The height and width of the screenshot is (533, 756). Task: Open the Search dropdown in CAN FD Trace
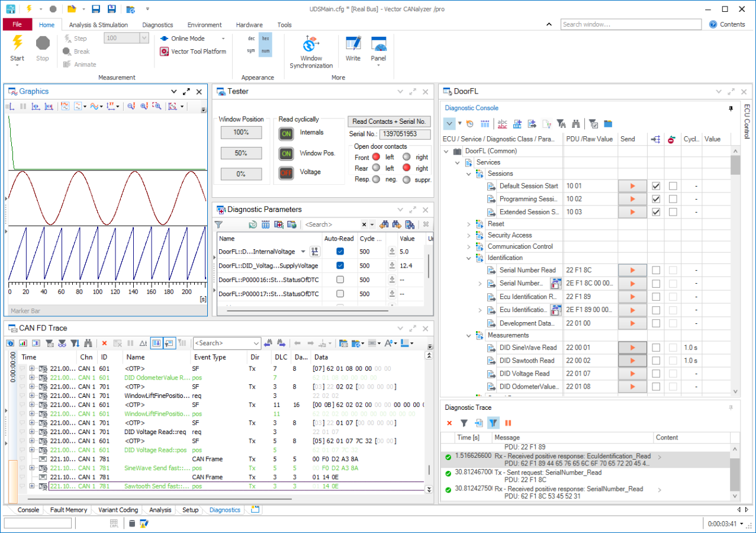(x=256, y=343)
